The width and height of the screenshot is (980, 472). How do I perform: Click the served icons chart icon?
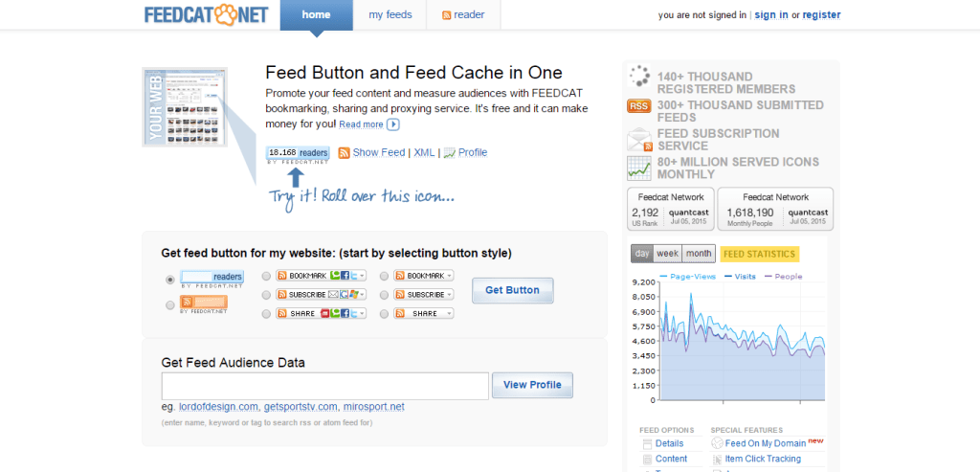click(639, 169)
